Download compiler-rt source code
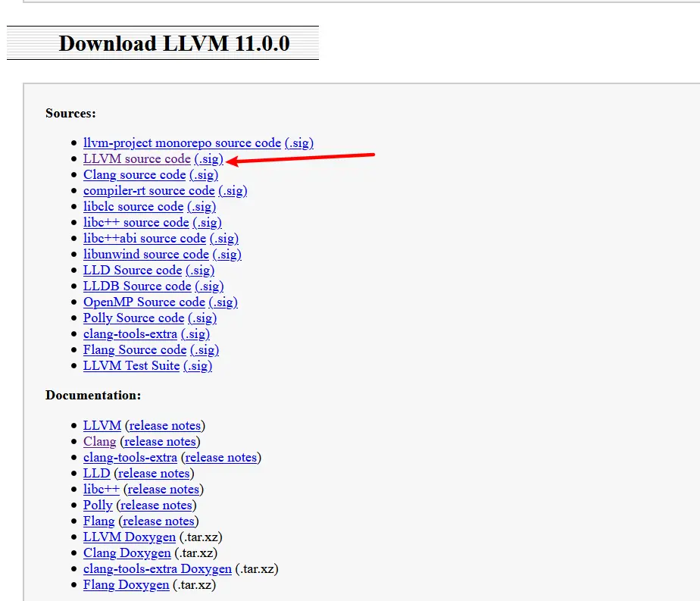Image resolution: width=700 pixels, height=601 pixels. (x=149, y=191)
